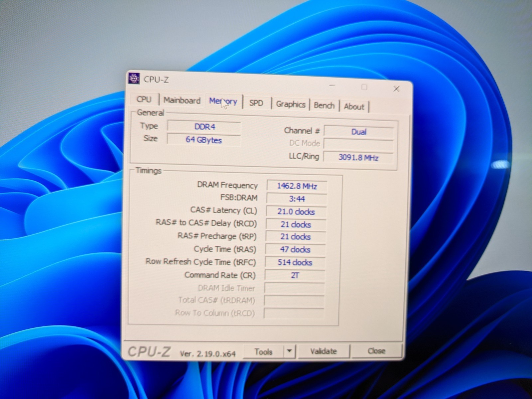Screen dimensions: 532x399
Task: Click the Command Rate (CR) label
Action: tap(220, 275)
